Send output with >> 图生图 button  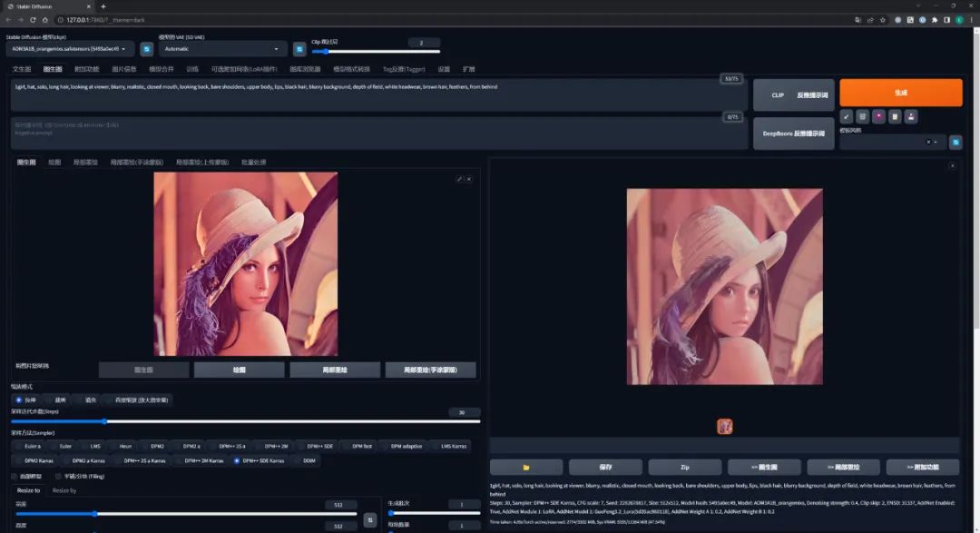click(764, 468)
